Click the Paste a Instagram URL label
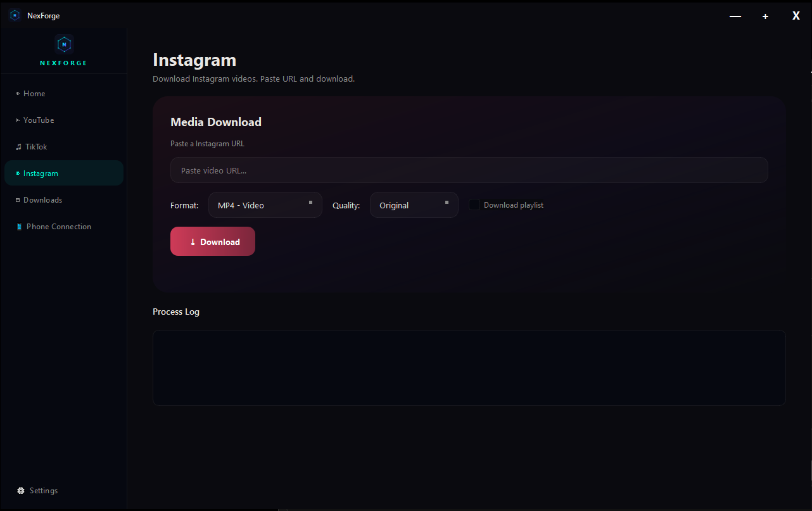 (207, 144)
